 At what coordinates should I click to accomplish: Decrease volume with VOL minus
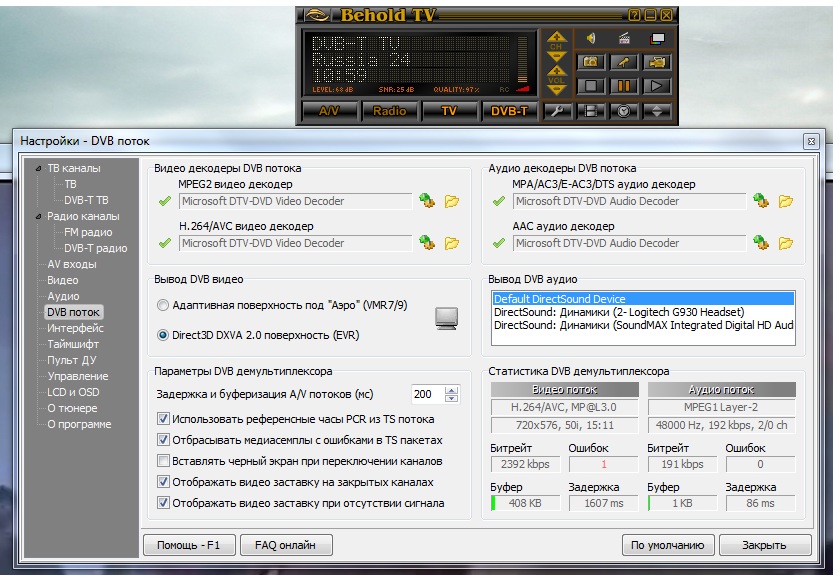[x=557, y=91]
